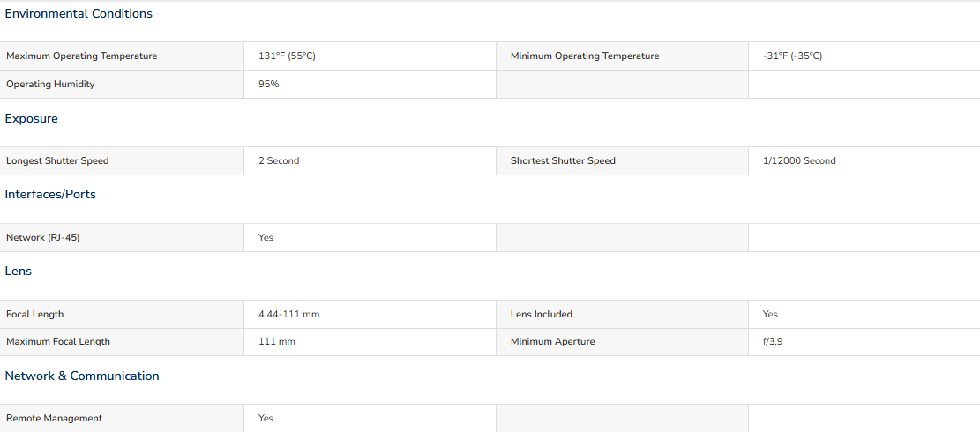
Task: Click the Lens Included label
Action: tap(542, 315)
